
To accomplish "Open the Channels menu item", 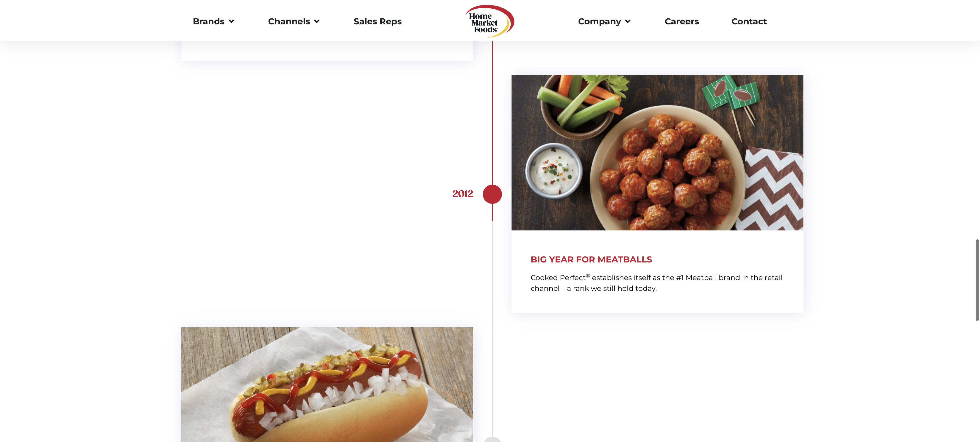I will [289, 21].
